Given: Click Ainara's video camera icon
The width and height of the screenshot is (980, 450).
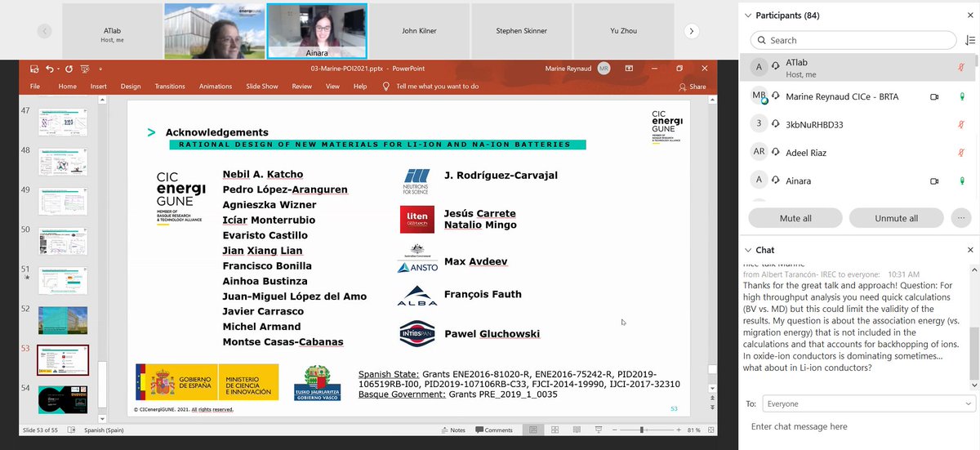Looking at the screenshot, I should [x=934, y=180].
